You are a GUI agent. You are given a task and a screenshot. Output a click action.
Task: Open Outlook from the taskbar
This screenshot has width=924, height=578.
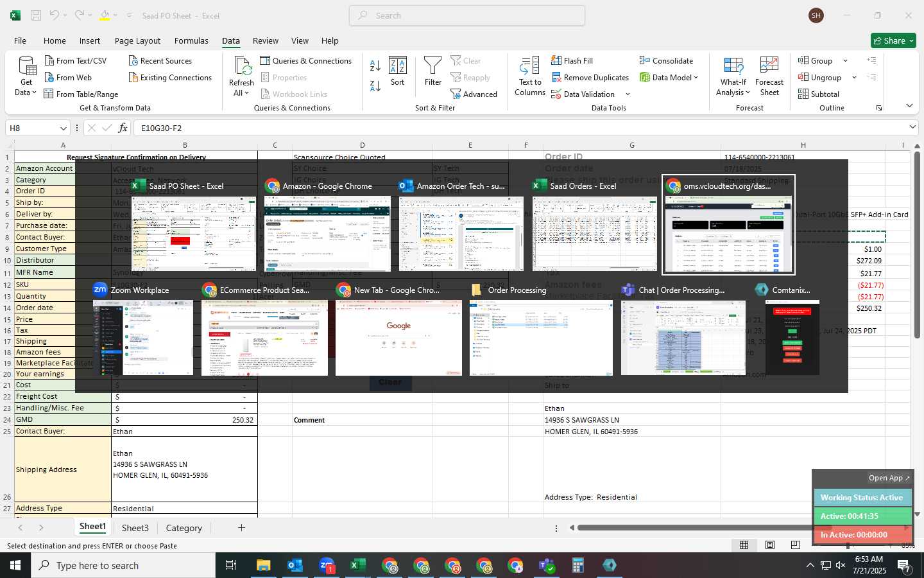(295, 565)
